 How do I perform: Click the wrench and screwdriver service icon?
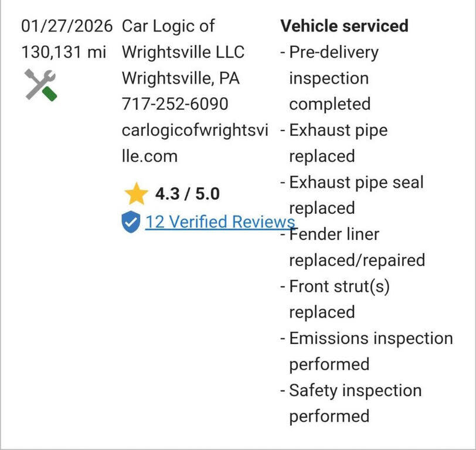pyautogui.click(x=40, y=85)
